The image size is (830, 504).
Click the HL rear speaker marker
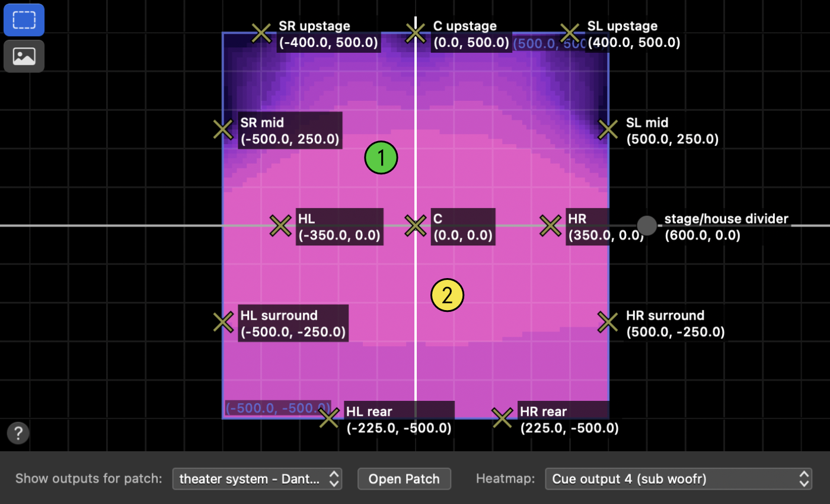pos(330,418)
